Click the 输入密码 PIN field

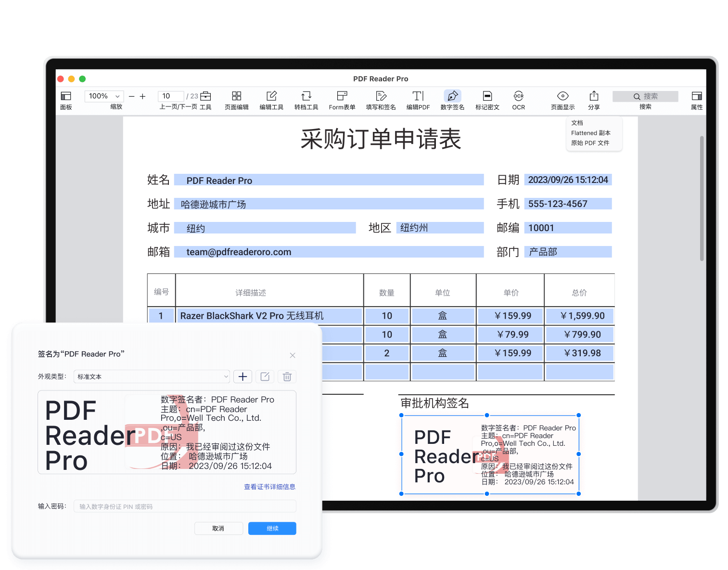(185, 506)
